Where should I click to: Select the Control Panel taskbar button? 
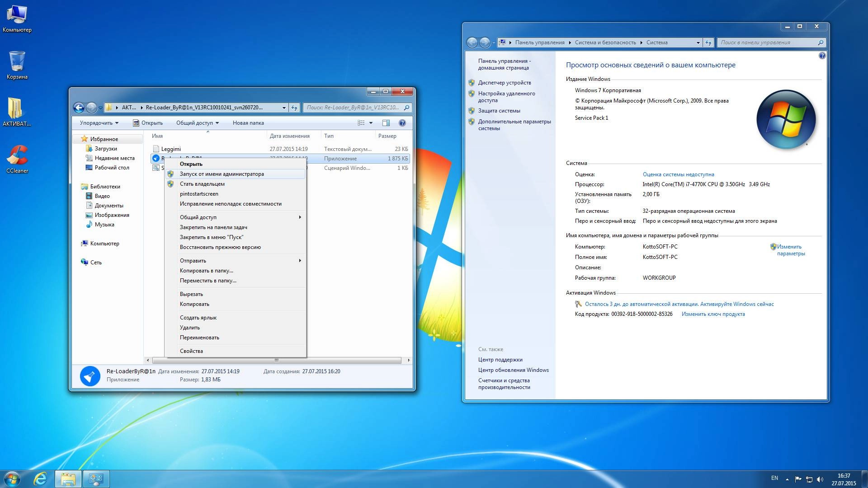click(x=96, y=479)
